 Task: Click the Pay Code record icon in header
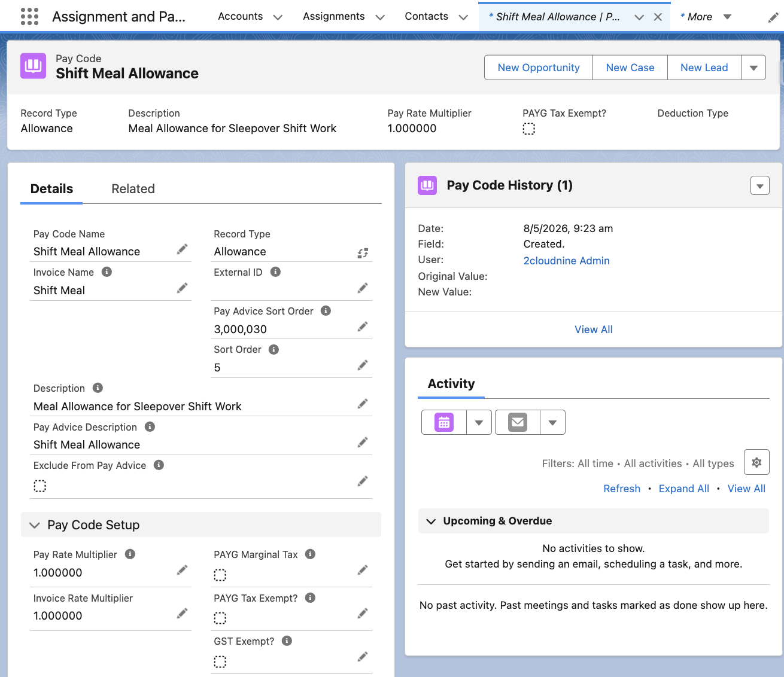click(x=33, y=66)
